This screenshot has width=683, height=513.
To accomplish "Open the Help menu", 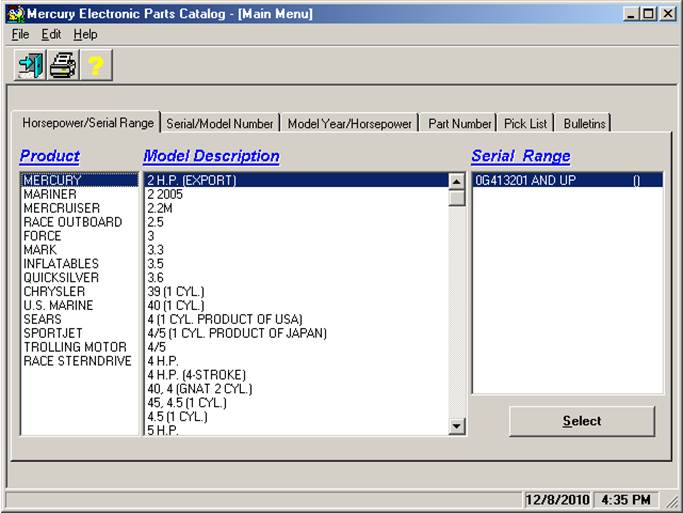I will 85,34.
